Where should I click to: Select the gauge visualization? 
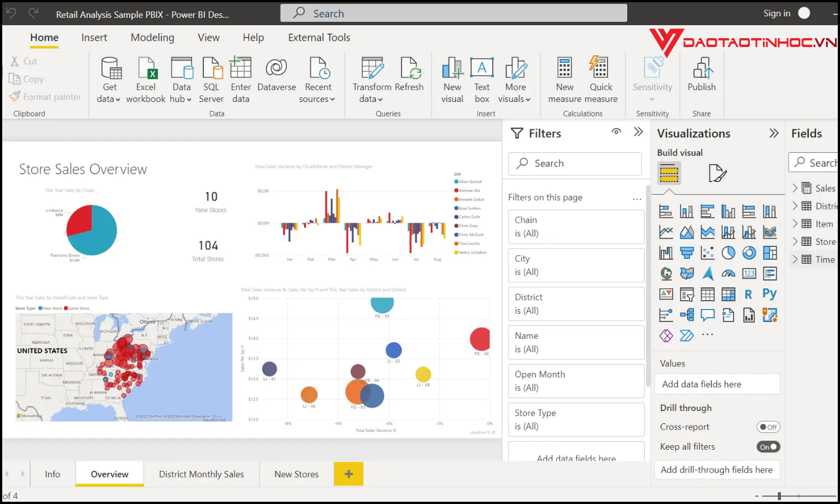click(728, 273)
